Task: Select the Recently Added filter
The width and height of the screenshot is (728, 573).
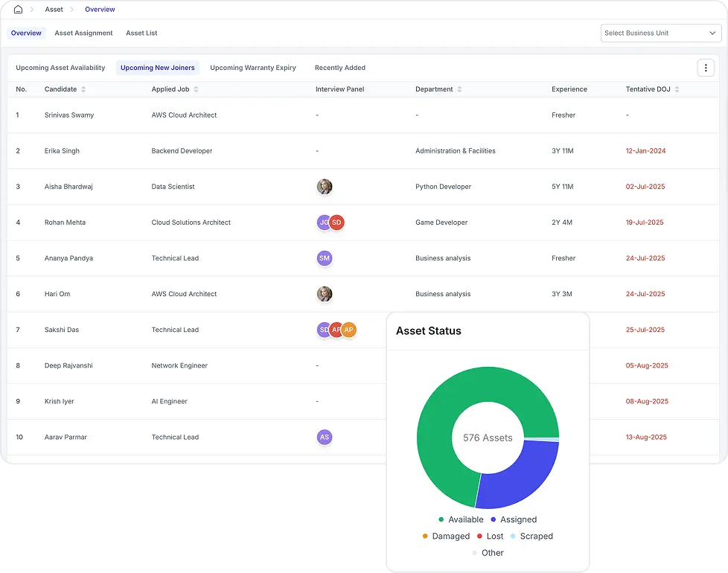Action: (339, 67)
